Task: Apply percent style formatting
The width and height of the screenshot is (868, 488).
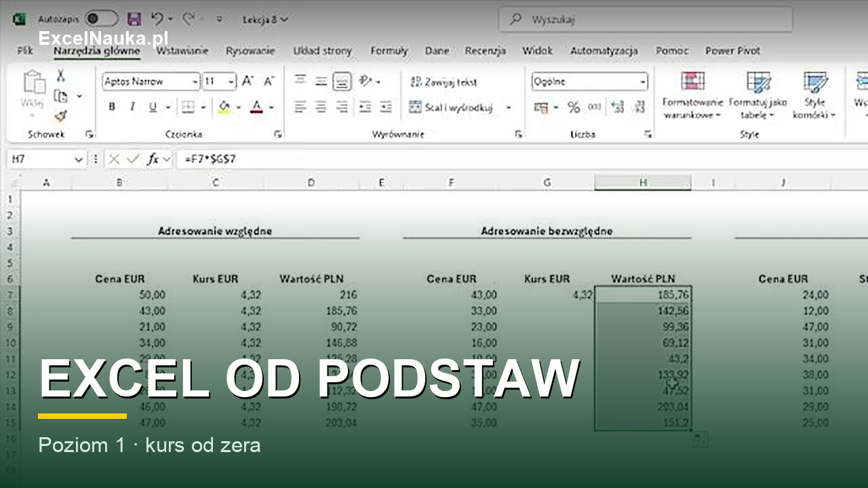Action: tap(574, 107)
